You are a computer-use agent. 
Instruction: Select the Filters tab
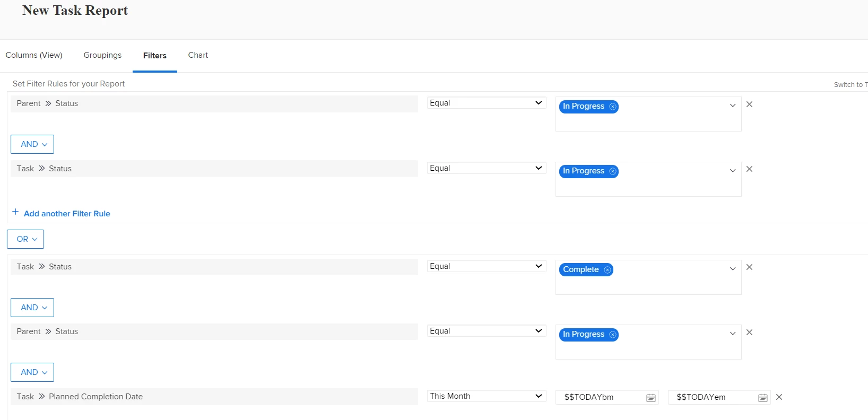pos(155,56)
